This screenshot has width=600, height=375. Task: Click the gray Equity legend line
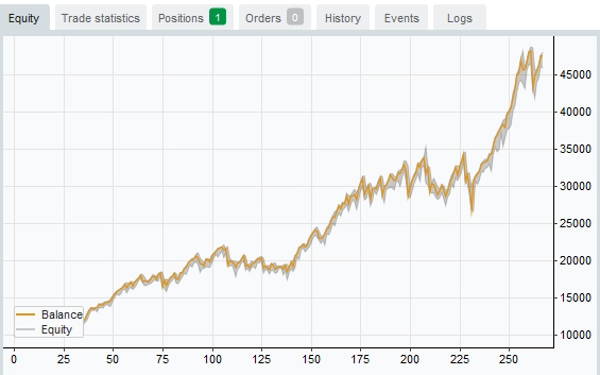[25, 329]
